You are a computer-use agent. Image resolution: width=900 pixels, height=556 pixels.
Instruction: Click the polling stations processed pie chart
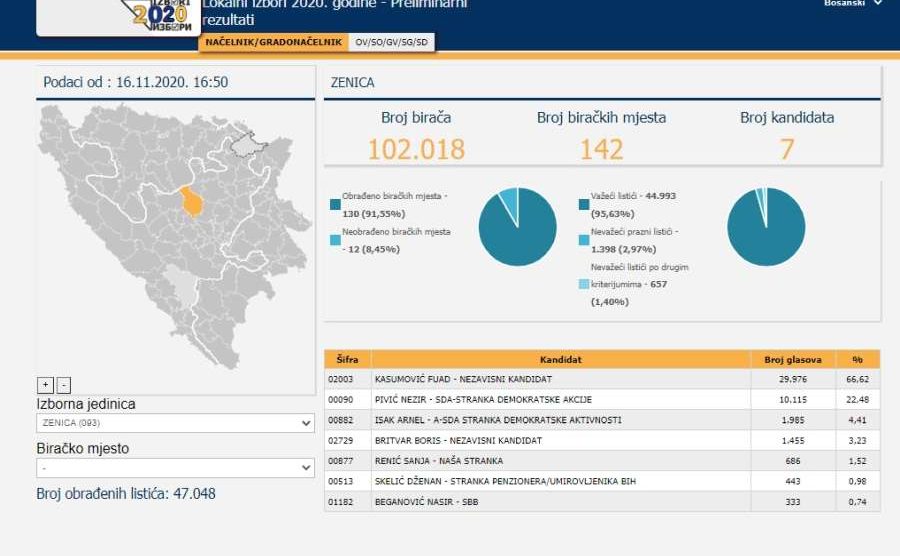[517, 227]
